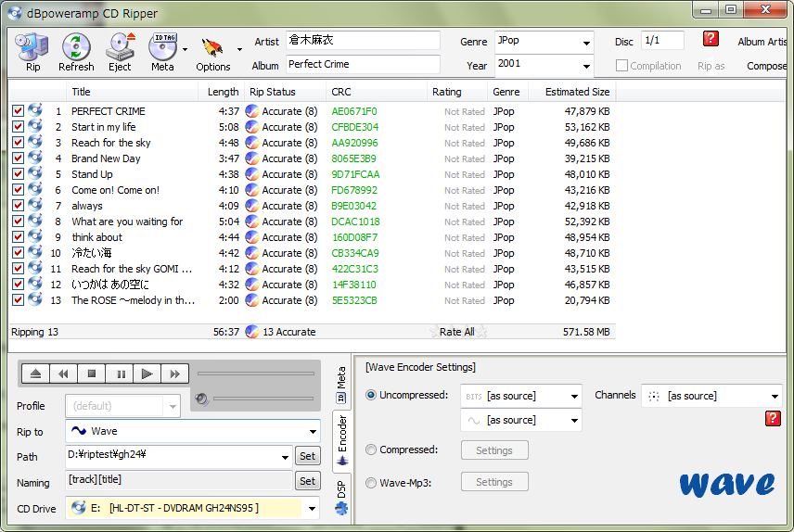Screen dimensions: 794x532
Task: Click the dBpoweramp title bar app icon
Action: click(x=15, y=13)
